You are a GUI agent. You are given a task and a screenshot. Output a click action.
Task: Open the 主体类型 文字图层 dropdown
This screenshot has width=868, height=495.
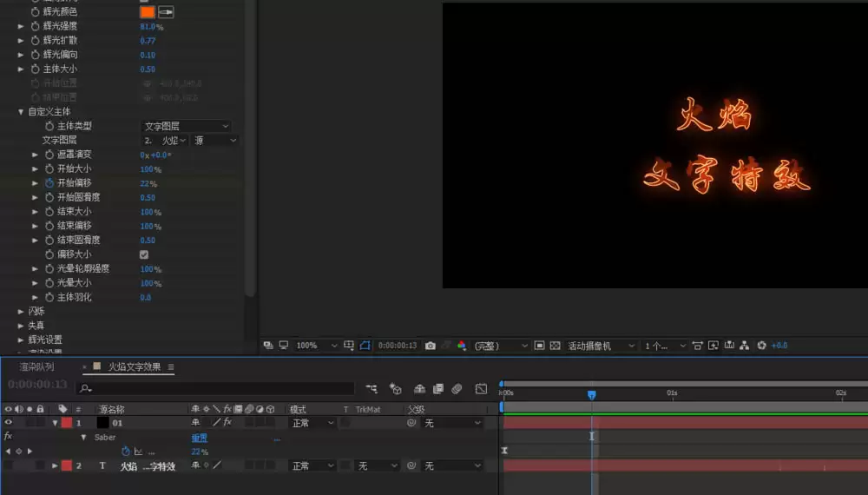(x=186, y=126)
